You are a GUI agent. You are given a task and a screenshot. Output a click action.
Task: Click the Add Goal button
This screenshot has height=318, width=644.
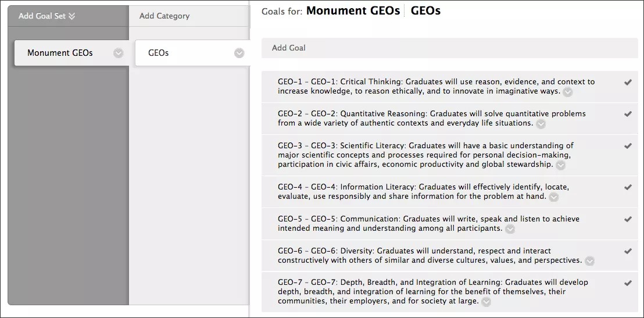[x=289, y=48]
